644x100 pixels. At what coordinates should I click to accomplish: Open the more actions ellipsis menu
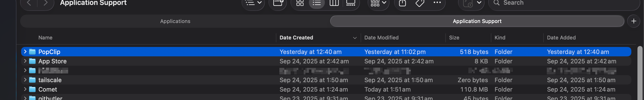click(437, 3)
